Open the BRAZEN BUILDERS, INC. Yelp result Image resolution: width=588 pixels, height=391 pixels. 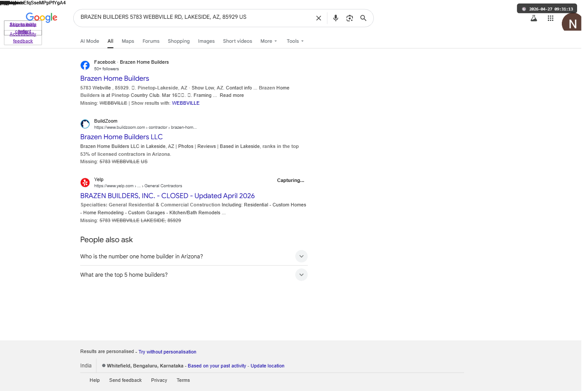point(168,196)
